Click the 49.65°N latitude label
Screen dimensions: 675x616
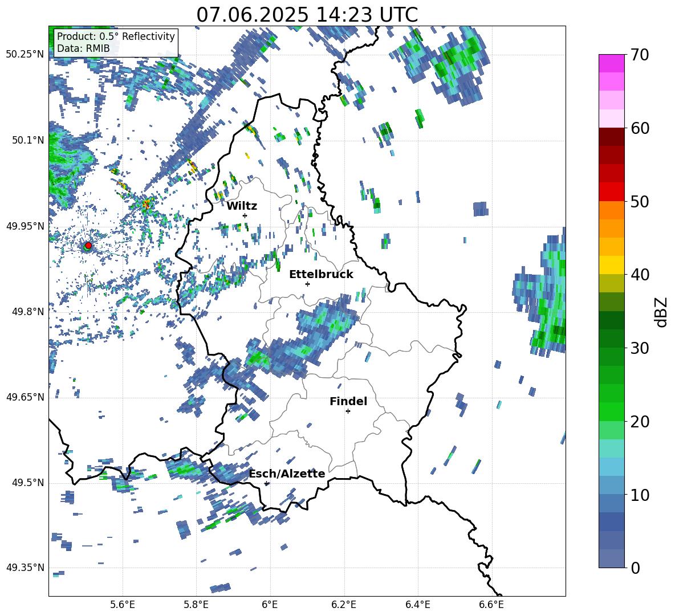tap(25, 397)
